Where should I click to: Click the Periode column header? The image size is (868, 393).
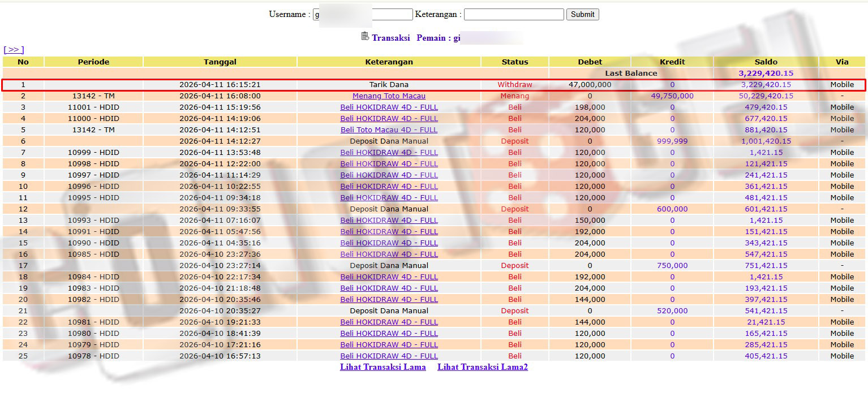tap(93, 62)
